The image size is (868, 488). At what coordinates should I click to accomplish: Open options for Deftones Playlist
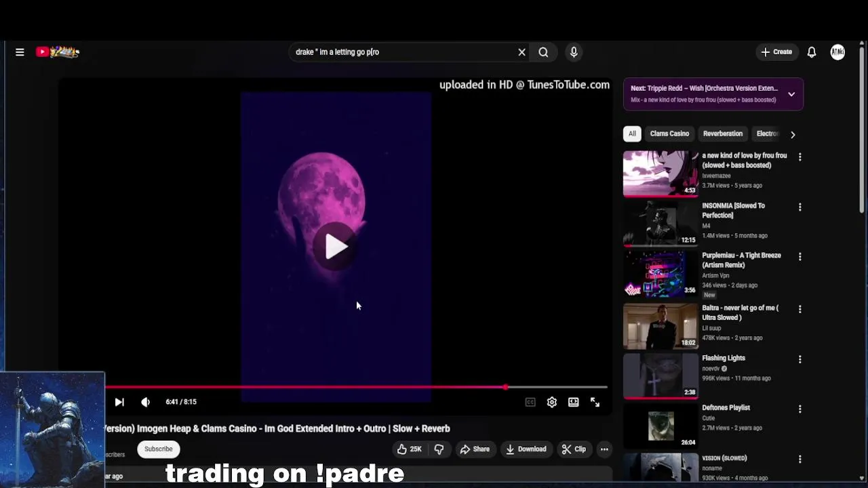pos(800,409)
